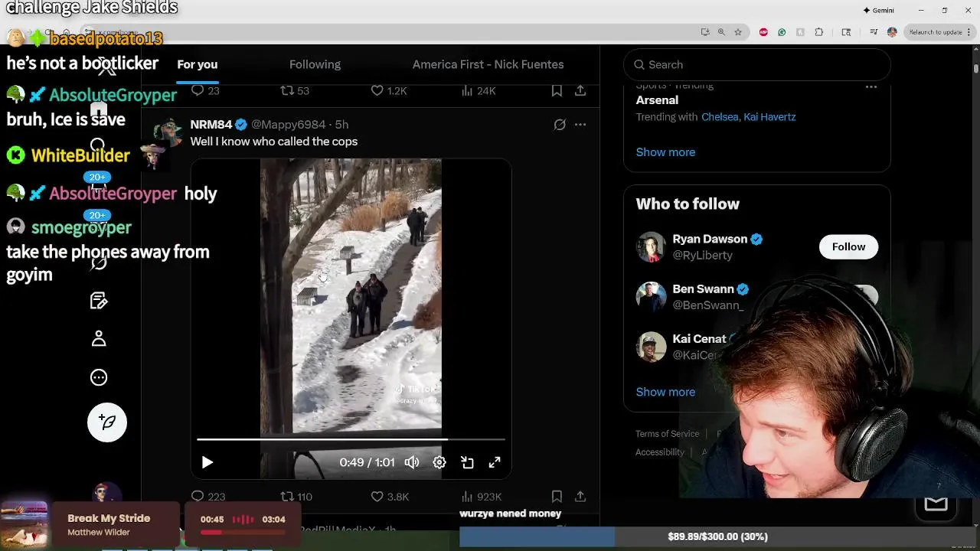Open NRM84's profile avatar
The width and height of the screenshot is (980, 551).
[168, 134]
